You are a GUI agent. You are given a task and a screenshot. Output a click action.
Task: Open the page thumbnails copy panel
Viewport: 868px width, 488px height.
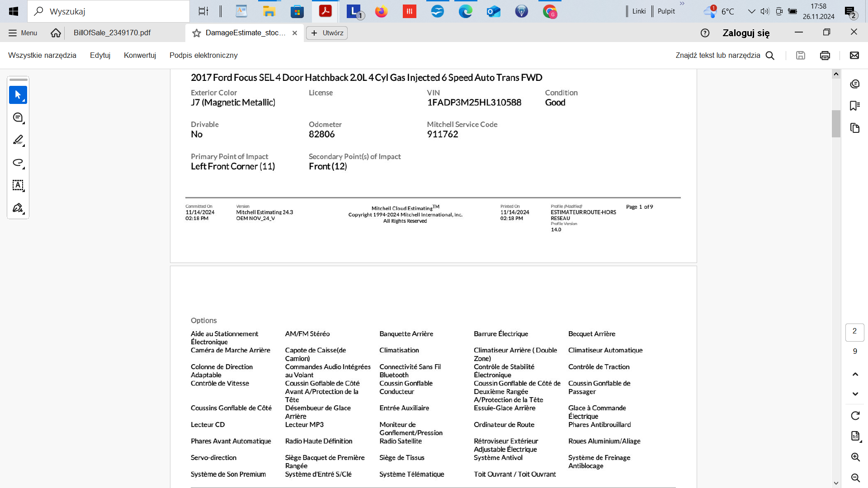click(x=854, y=128)
